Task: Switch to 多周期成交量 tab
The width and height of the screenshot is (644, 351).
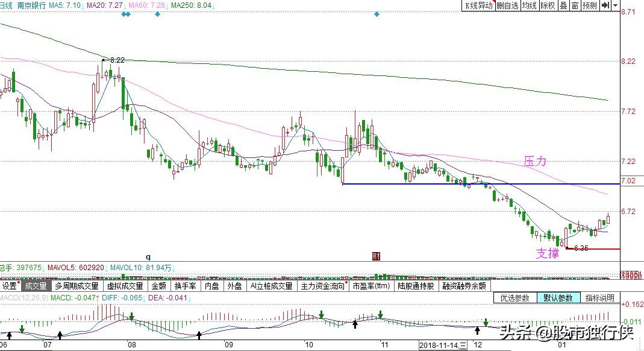Action: tap(77, 286)
